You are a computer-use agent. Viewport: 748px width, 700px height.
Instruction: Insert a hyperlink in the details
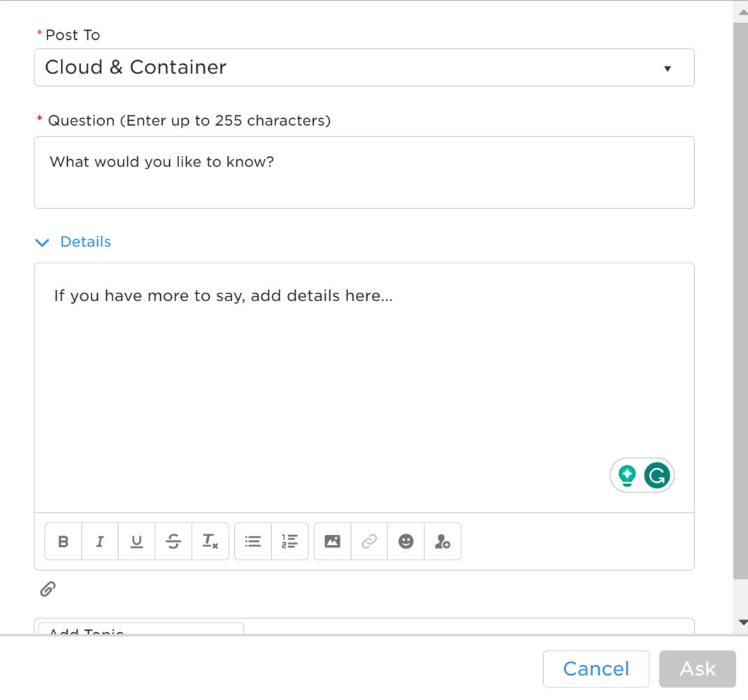pos(369,541)
